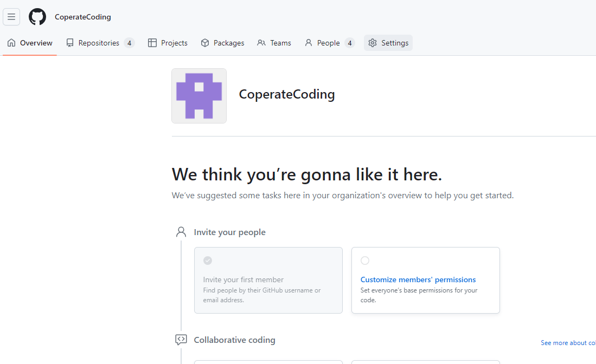The height and width of the screenshot is (364, 596).
Task: Click the People count badge 4
Action: click(x=350, y=43)
